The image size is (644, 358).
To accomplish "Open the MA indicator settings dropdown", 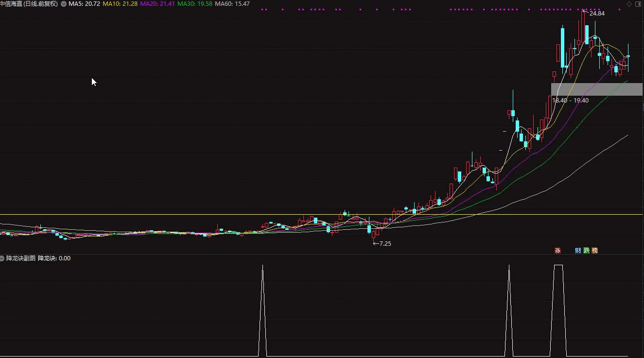I will (64, 4).
